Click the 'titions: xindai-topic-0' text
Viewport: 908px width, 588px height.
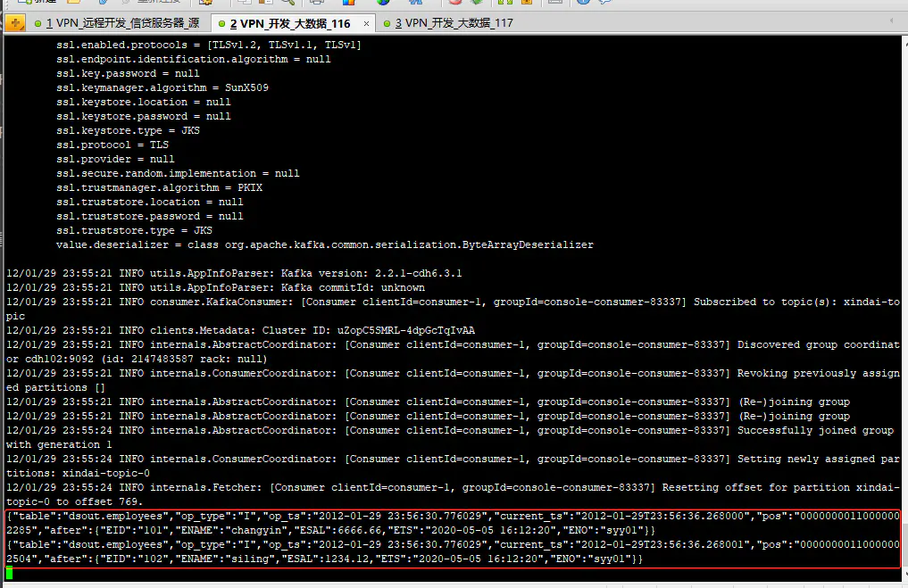point(78,474)
